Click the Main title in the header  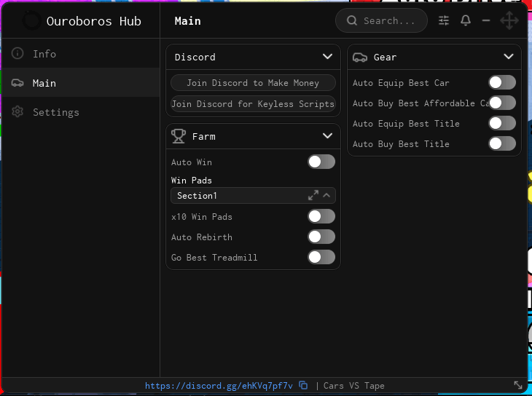coord(187,21)
